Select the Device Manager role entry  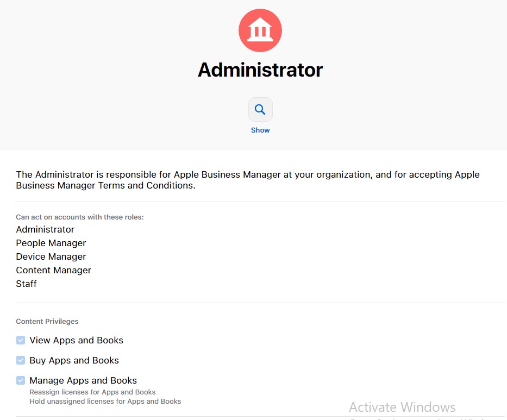click(51, 256)
